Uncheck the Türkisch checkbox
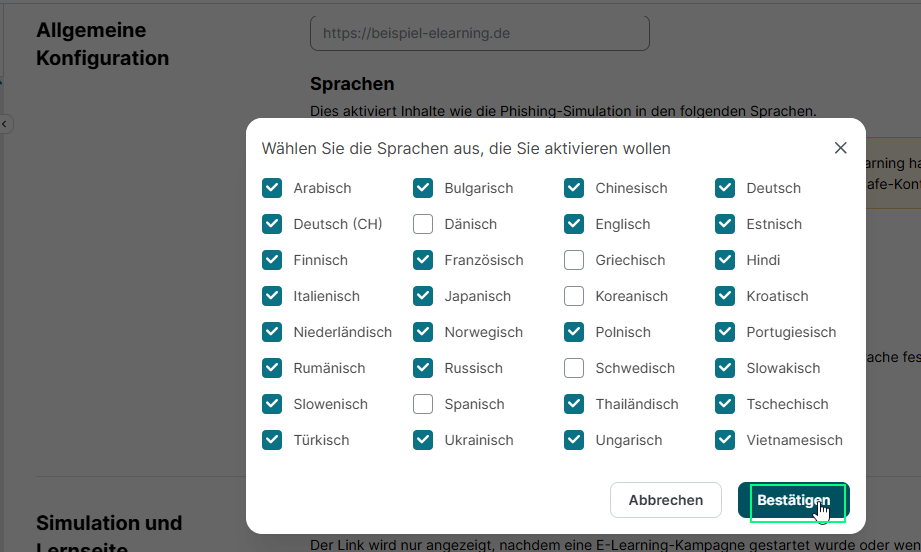921x552 pixels. pos(272,440)
